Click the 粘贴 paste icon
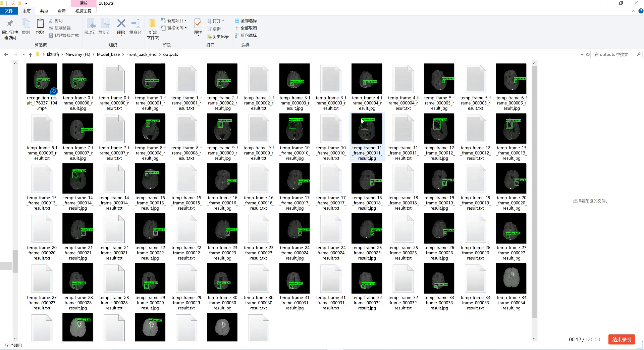This screenshot has height=350, width=644. 40,24
